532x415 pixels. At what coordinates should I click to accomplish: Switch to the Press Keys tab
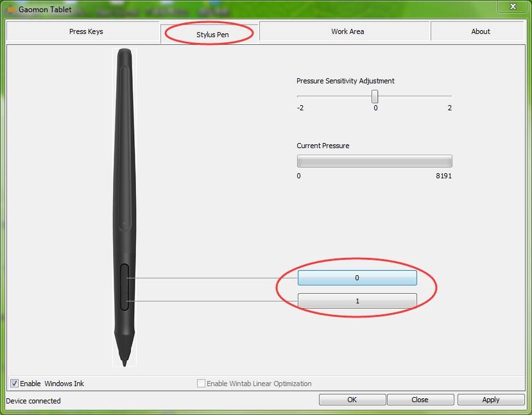[83, 31]
